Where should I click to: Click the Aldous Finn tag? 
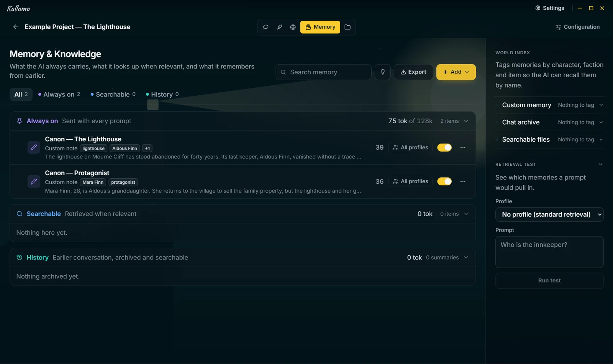125,149
